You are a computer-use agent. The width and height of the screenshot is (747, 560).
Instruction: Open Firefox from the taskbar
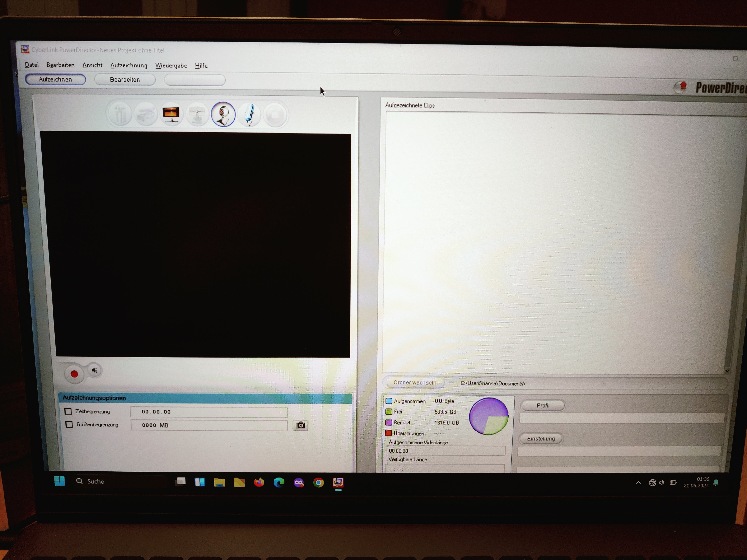[x=259, y=482]
